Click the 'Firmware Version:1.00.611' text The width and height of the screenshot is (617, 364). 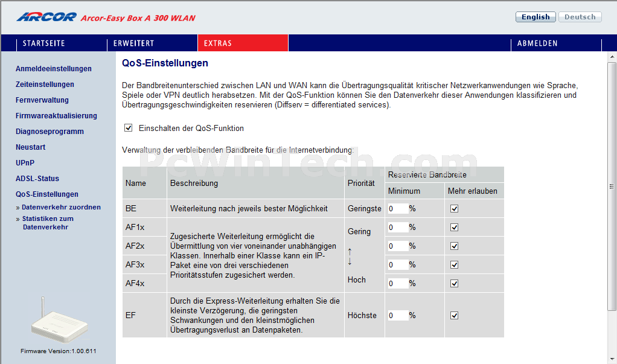(58, 351)
